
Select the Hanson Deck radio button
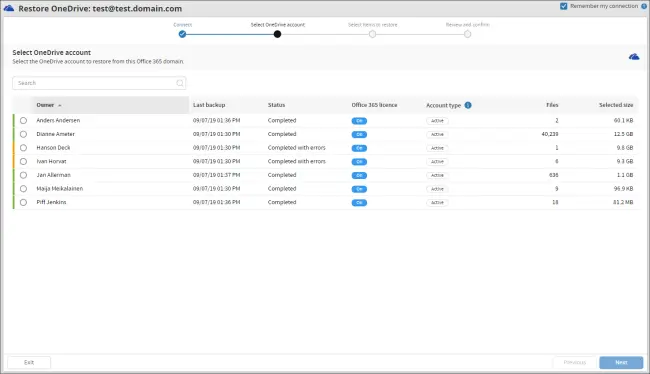(23, 148)
